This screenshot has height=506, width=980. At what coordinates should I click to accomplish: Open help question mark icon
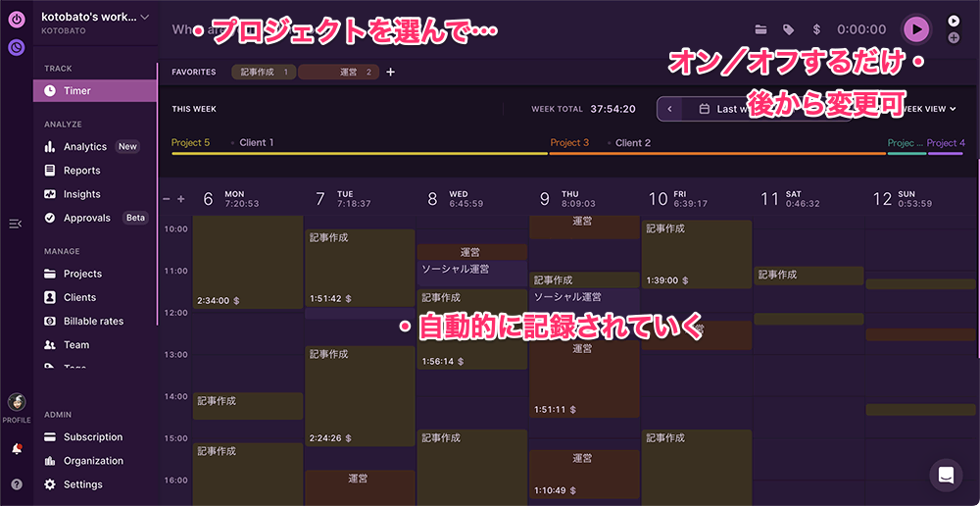17,483
